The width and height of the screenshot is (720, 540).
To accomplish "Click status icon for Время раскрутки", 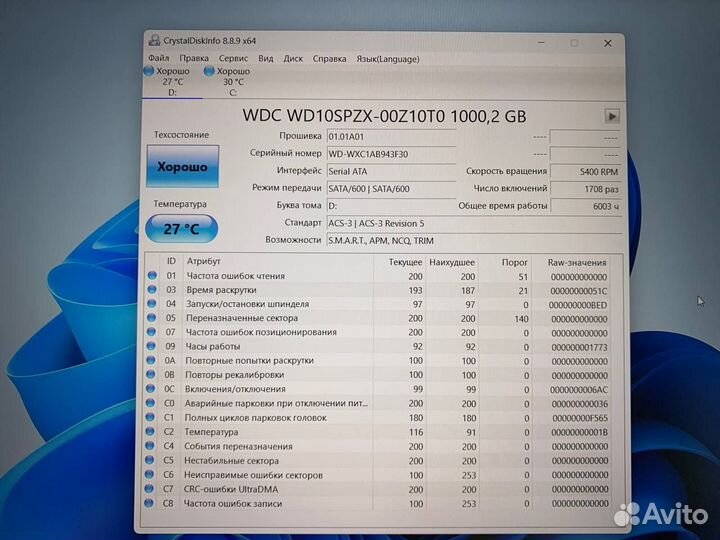I will click(x=152, y=289).
